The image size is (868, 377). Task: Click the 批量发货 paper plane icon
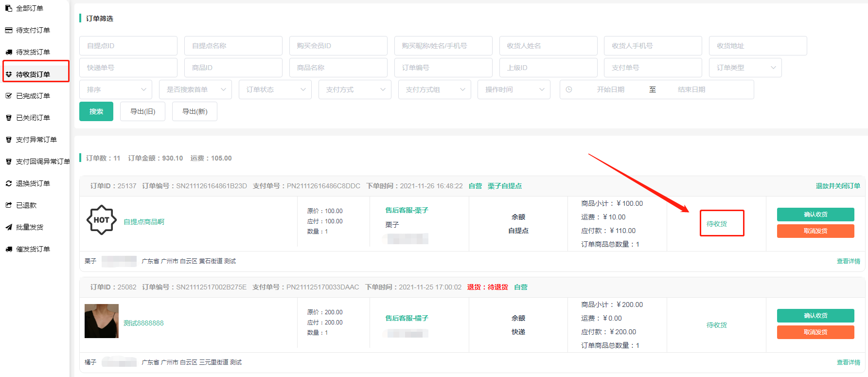[x=9, y=227]
